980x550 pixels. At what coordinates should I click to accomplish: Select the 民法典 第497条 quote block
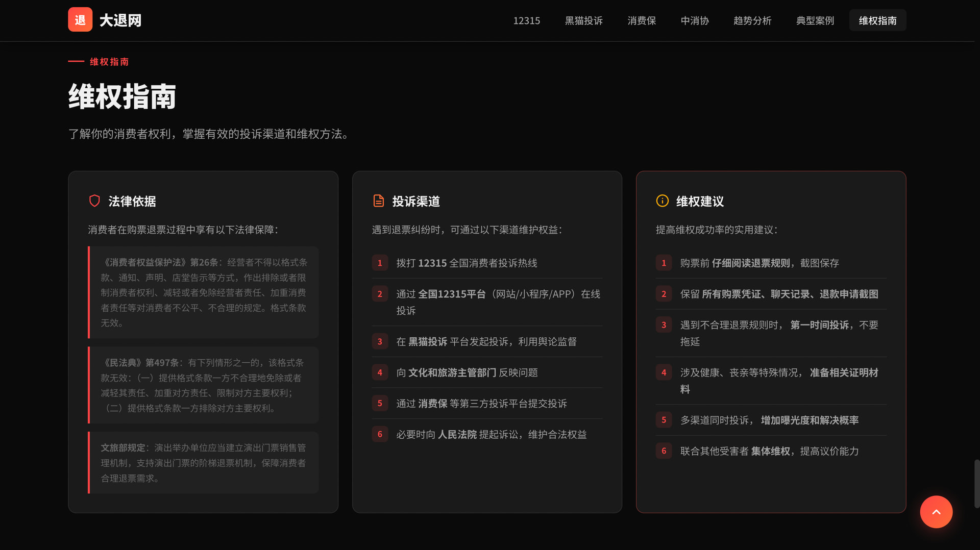tap(204, 385)
